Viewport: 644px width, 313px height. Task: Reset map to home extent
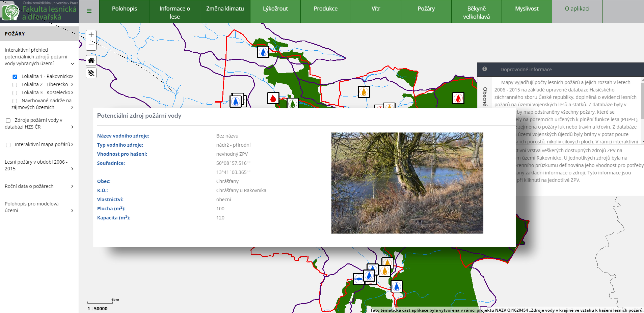coord(91,60)
